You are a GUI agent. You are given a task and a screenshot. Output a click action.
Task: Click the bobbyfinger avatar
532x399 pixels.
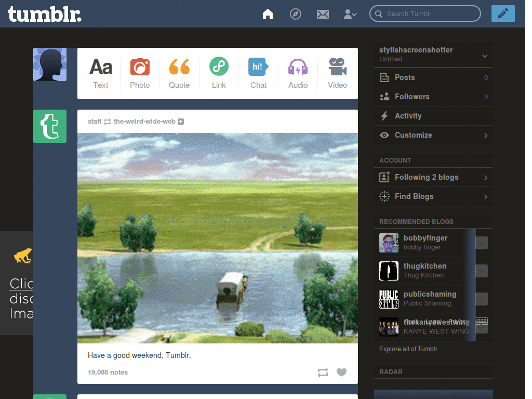tap(389, 243)
